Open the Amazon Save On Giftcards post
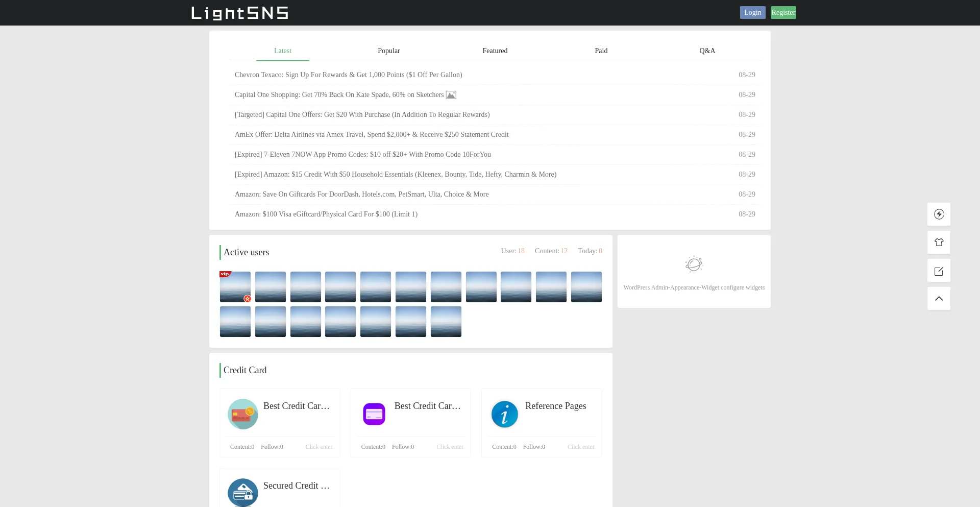 click(x=362, y=195)
